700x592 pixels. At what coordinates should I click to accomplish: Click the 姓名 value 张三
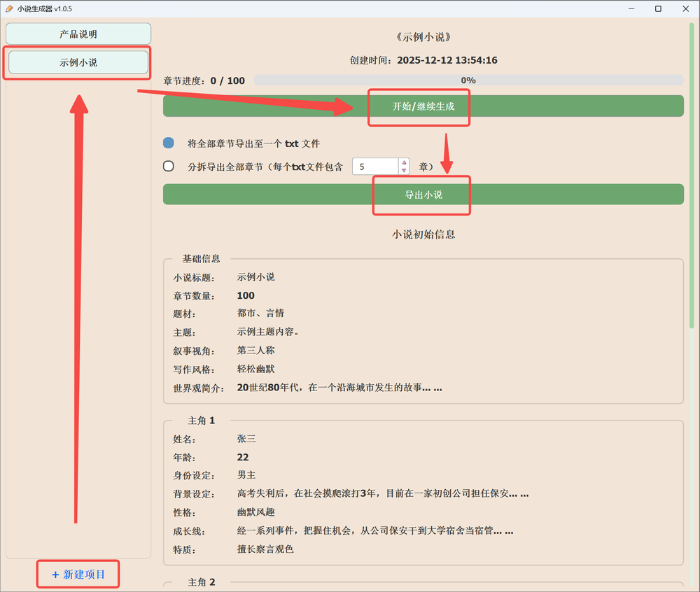tap(246, 439)
